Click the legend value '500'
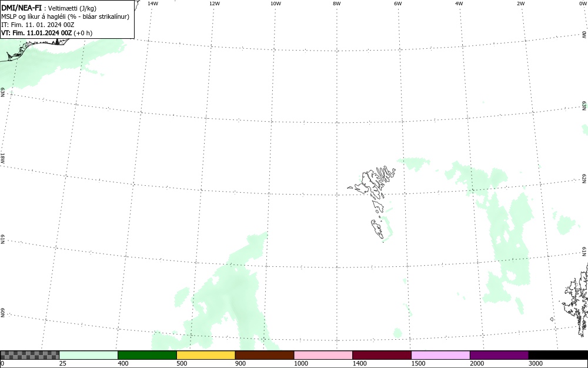This screenshot has height=368, width=588. pyautogui.click(x=182, y=363)
